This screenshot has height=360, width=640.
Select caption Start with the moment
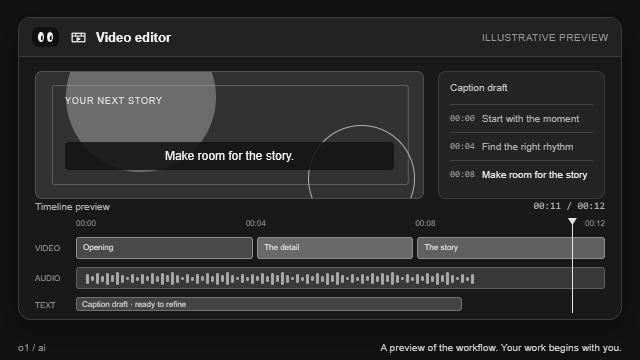click(x=521, y=119)
